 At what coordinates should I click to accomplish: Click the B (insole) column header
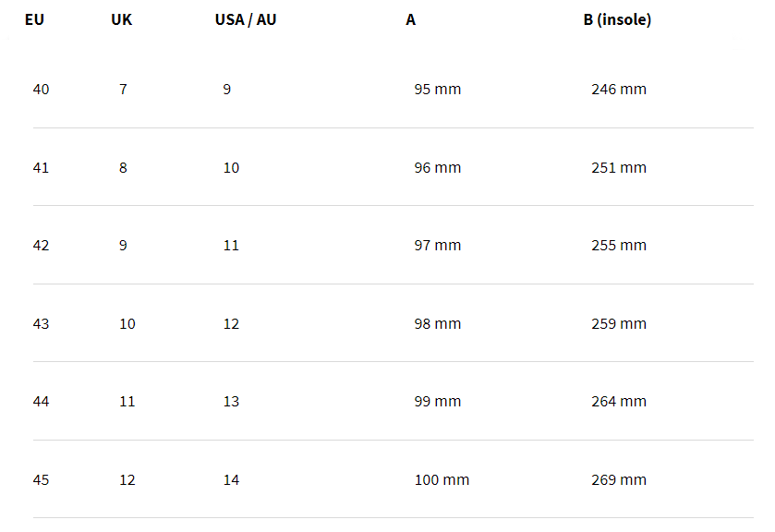pos(617,19)
